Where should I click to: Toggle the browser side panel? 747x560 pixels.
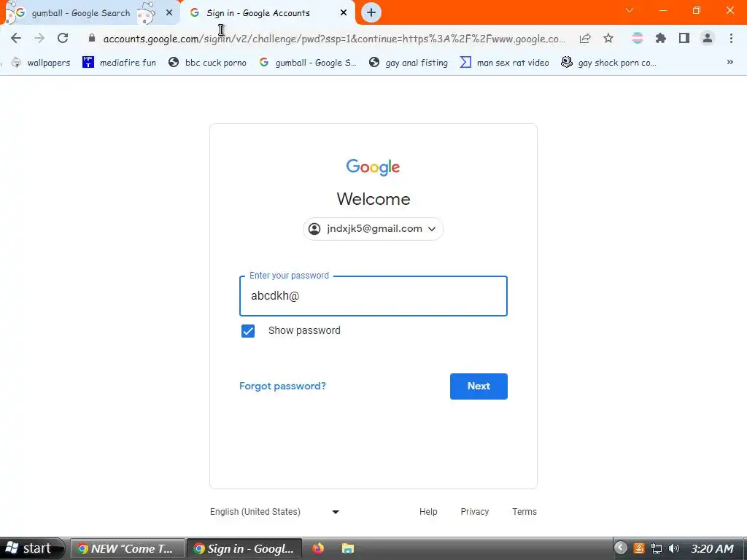click(684, 38)
